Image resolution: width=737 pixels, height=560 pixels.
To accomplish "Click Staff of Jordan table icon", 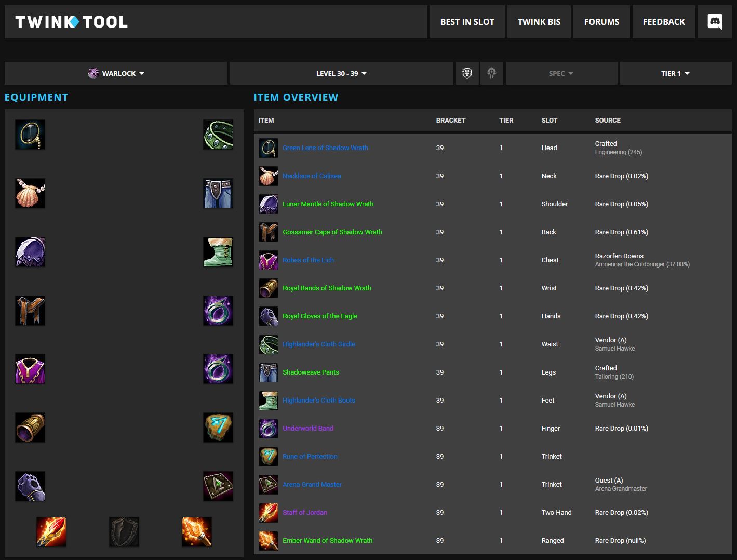I will 269,513.
